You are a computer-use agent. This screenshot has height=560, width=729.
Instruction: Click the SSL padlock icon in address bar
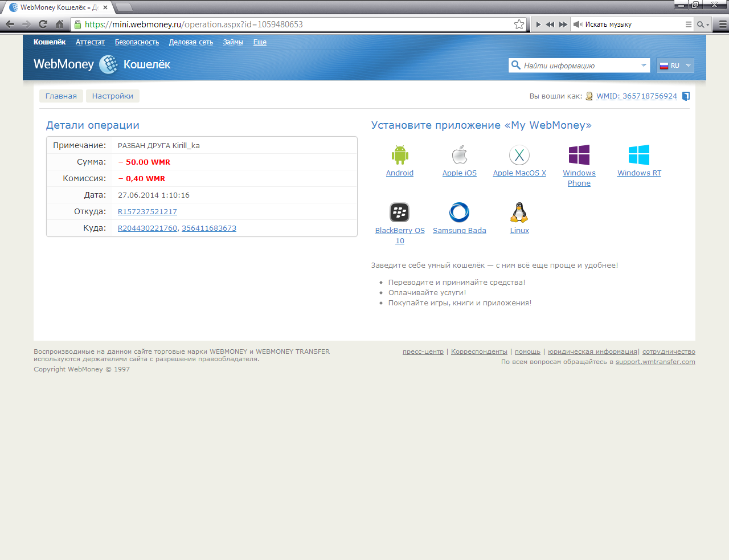[x=77, y=24]
